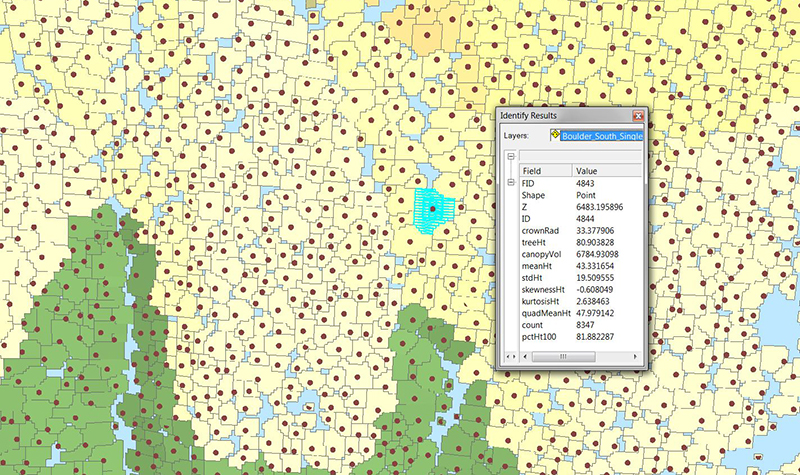Select the count value 8347
This screenshot has width=800, height=475.
tap(585, 324)
